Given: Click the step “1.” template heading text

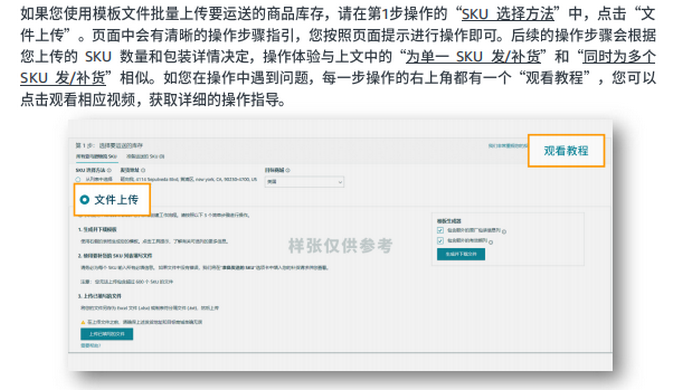Looking at the screenshot, I should (x=98, y=230).
